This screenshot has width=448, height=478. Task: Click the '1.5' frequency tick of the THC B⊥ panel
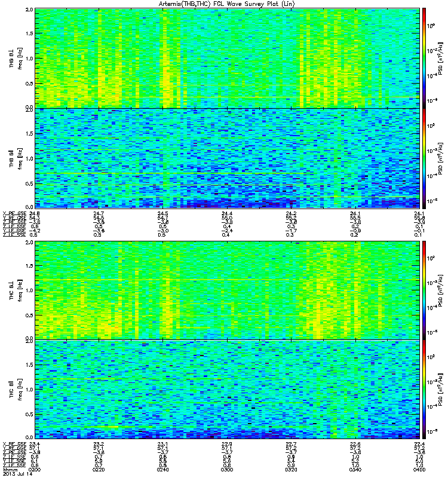[x=29, y=266]
